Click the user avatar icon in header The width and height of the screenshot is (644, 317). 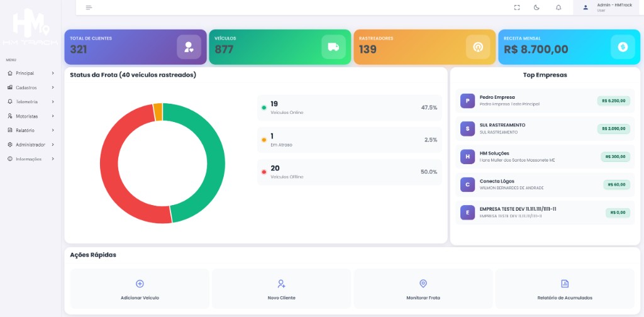pos(586,8)
